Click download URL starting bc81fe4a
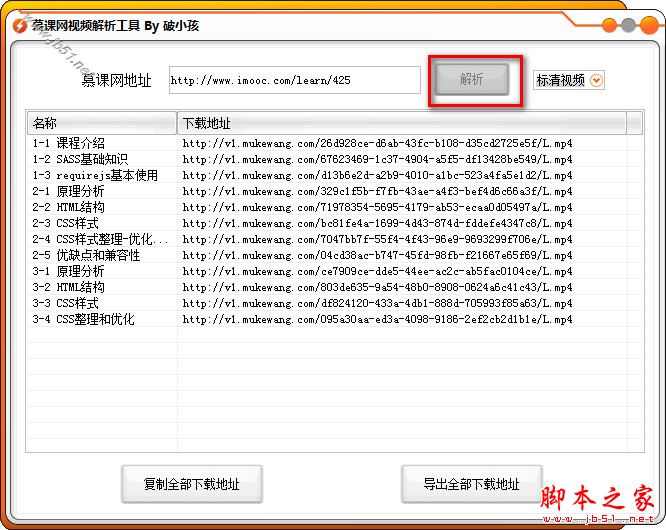The height and width of the screenshot is (530, 666). click(378, 223)
